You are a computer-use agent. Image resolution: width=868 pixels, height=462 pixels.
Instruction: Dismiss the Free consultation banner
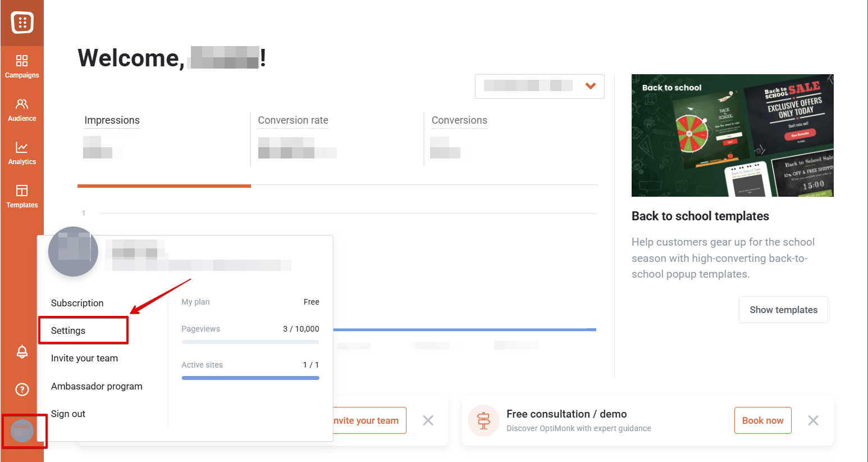(813, 420)
